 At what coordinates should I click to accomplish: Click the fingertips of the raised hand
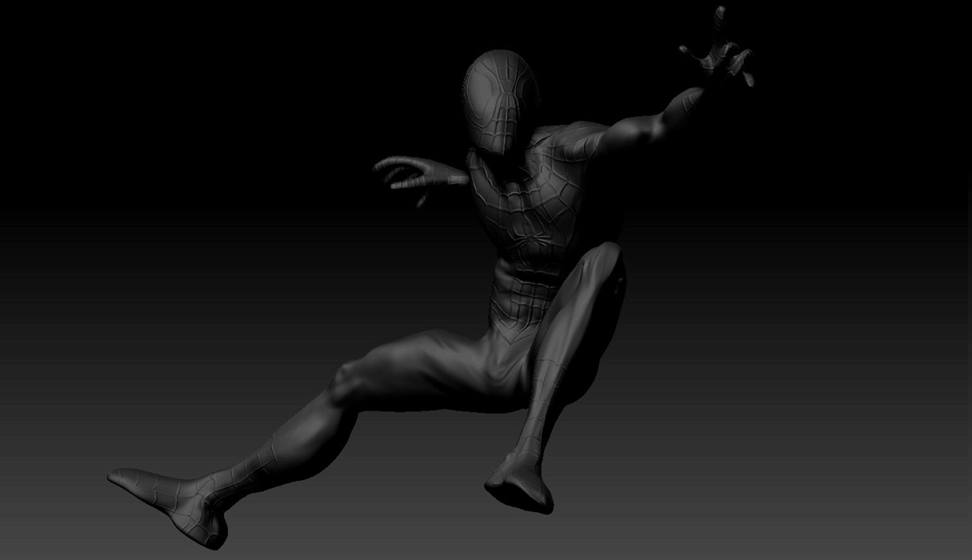[719, 16]
